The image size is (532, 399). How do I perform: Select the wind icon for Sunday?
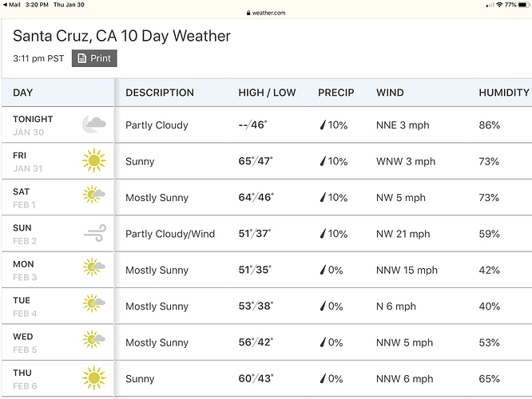click(x=93, y=234)
